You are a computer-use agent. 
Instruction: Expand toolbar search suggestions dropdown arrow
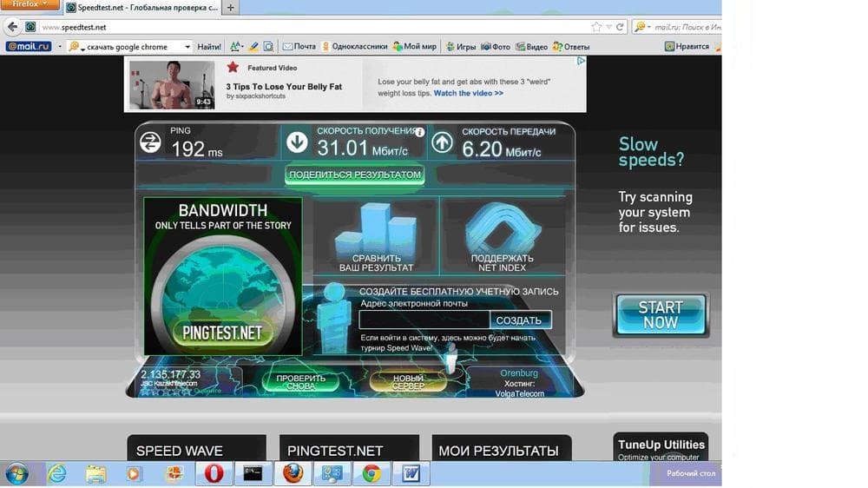187,47
